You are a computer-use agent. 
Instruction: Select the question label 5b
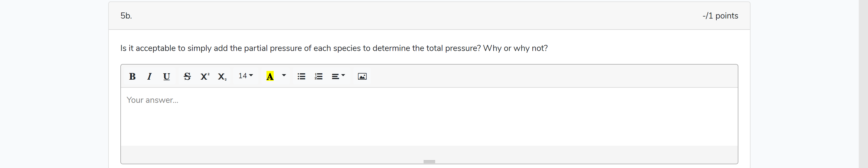(x=126, y=15)
